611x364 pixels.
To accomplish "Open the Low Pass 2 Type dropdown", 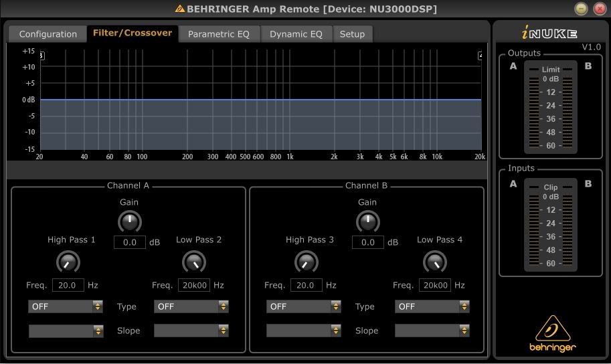I will click(x=191, y=306).
